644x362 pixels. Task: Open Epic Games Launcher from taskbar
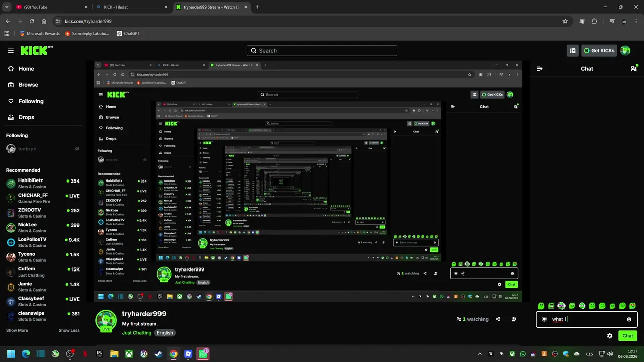pos(100,354)
